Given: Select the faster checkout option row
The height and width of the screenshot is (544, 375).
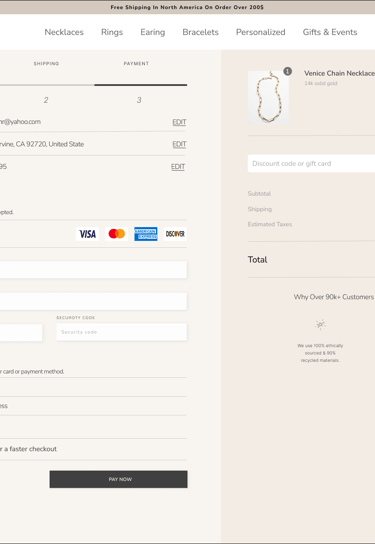Looking at the screenshot, I should [93, 449].
